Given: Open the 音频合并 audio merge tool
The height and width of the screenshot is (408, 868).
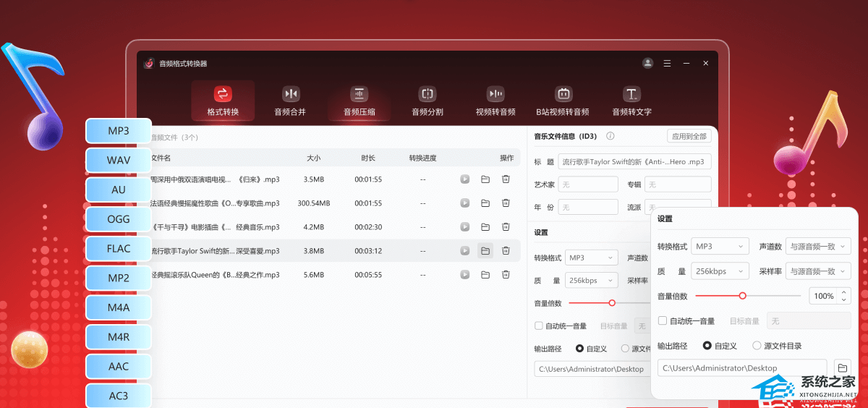Looking at the screenshot, I should 290,101.
